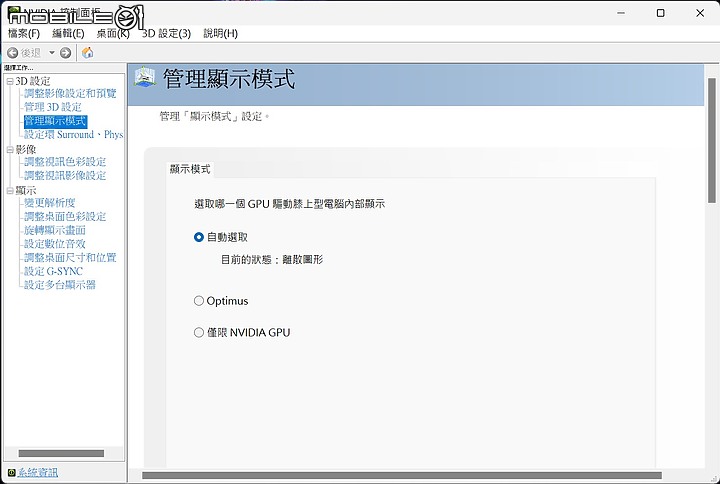Open 變更解析度 in the tree
Screen dimensions: 720x484
click(50, 203)
